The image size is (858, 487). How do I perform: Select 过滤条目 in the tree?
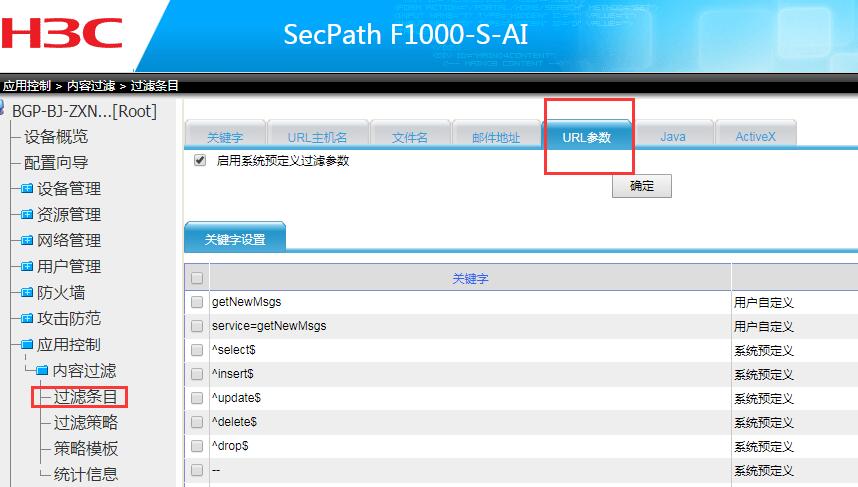click(x=85, y=397)
